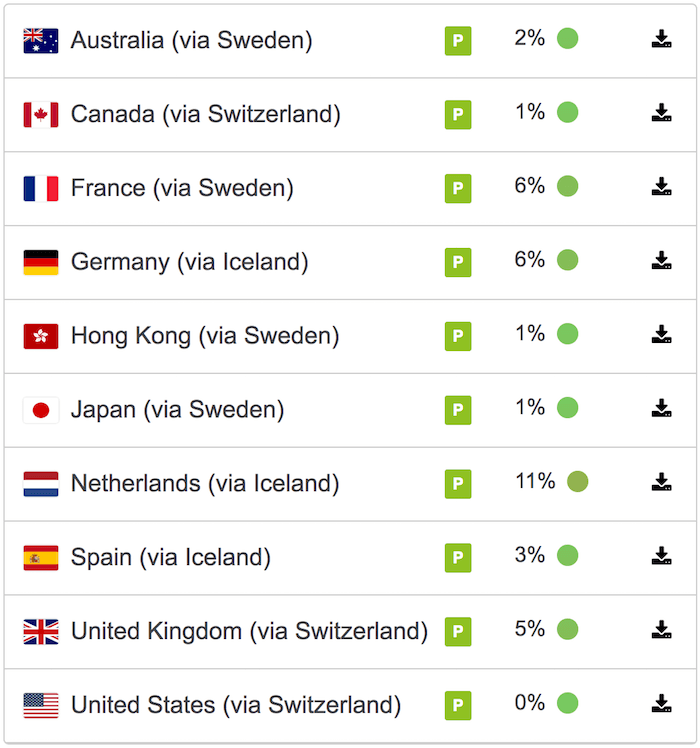The width and height of the screenshot is (700, 748).
Task: Download config for Hong Kong via Sweden
Action: click(661, 335)
